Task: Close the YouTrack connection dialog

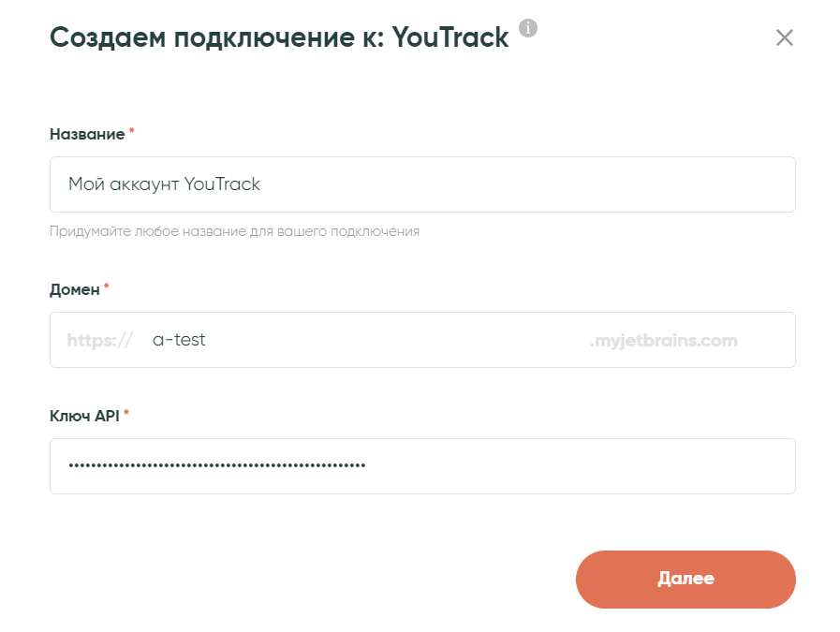Action: (785, 37)
